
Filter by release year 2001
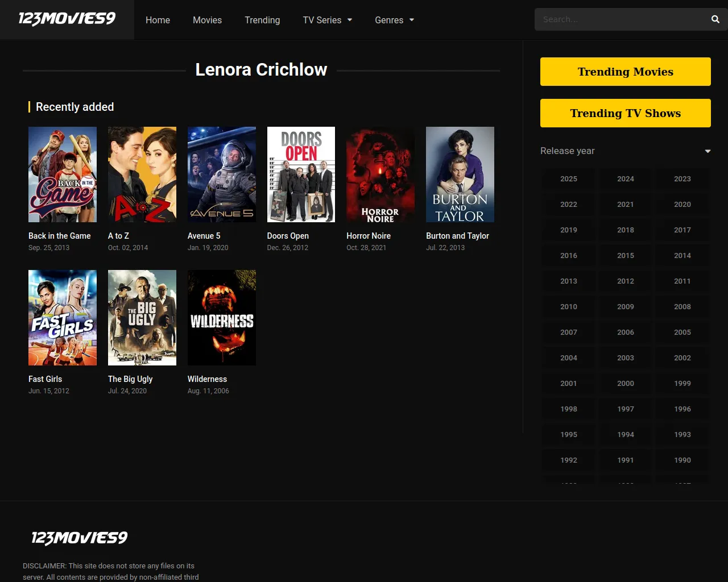click(x=569, y=383)
